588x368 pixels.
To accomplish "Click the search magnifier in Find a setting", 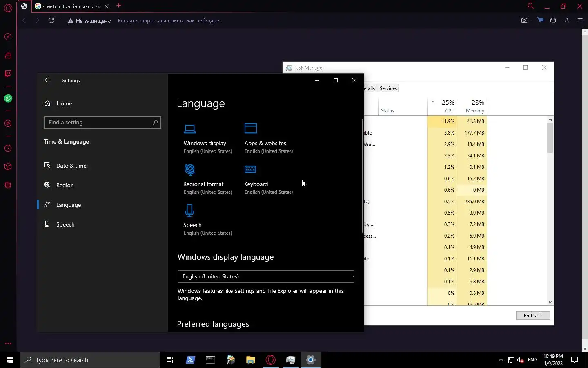I will pyautogui.click(x=155, y=122).
